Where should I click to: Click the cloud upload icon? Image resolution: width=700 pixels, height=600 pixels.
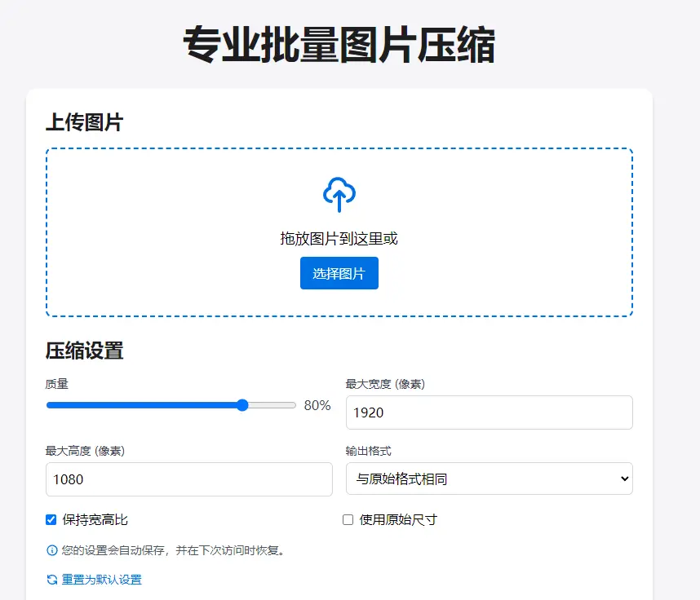tap(339, 194)
